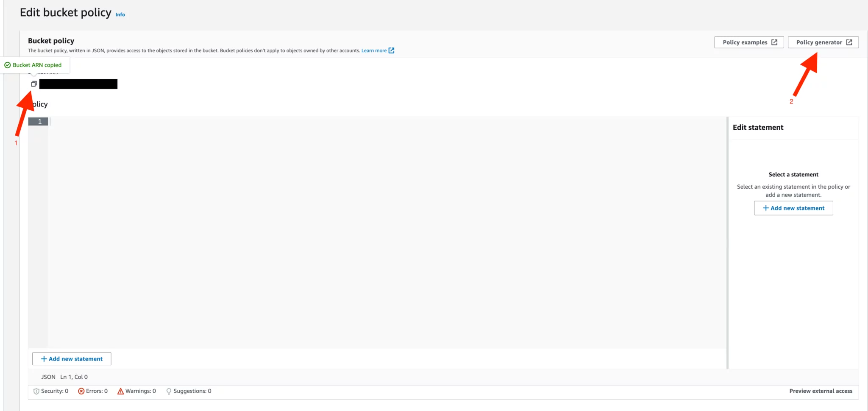Click the copy Bucket ARN icon

[34, 84]
